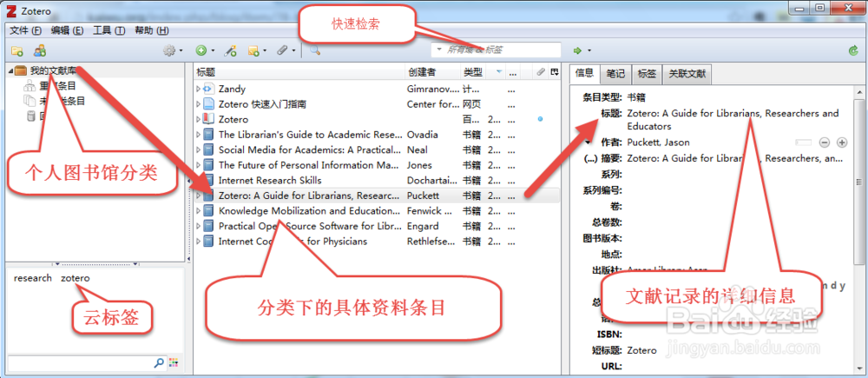Expand the Zotero 快速入门指南 row
This screenshot has width=868, height=378.
point(199,103)
